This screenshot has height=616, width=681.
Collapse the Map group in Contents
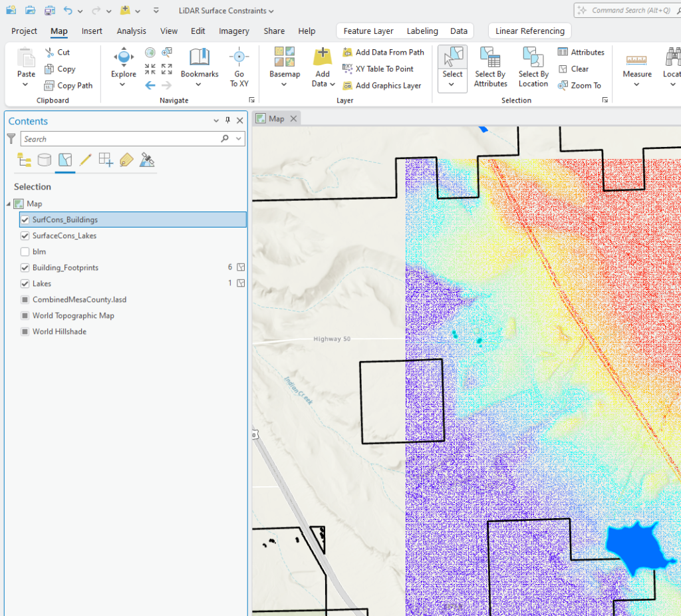click(x=7, y=204)
